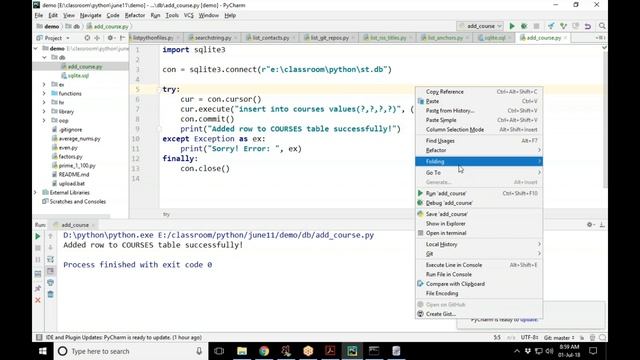The width and height of the screenshot is (640, 360).
Task: Collapse the demo project root folder
Action: coord(36,49)
